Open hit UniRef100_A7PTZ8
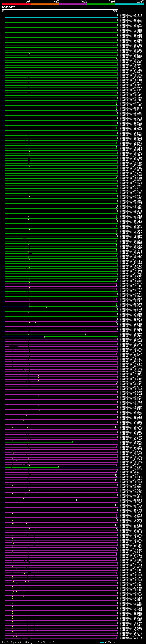This screenshot has width=146, height=644. (131, 27)
